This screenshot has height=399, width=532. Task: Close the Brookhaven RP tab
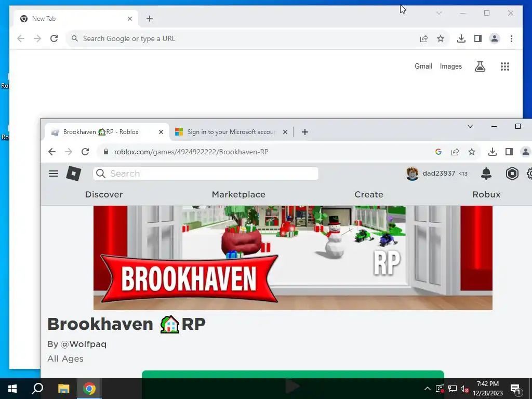(161, 132)
